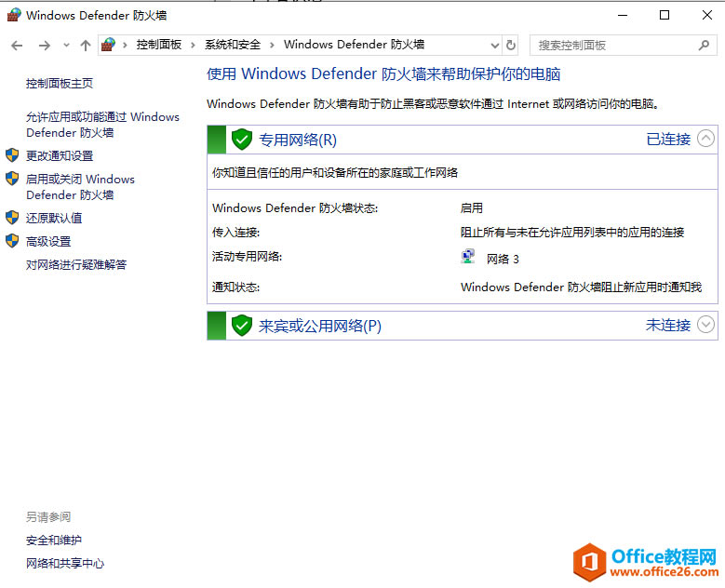This screenshot has height=588, width=725.
Task: Open 对网络进行疑难解答 link
Action: click(76, 264)
